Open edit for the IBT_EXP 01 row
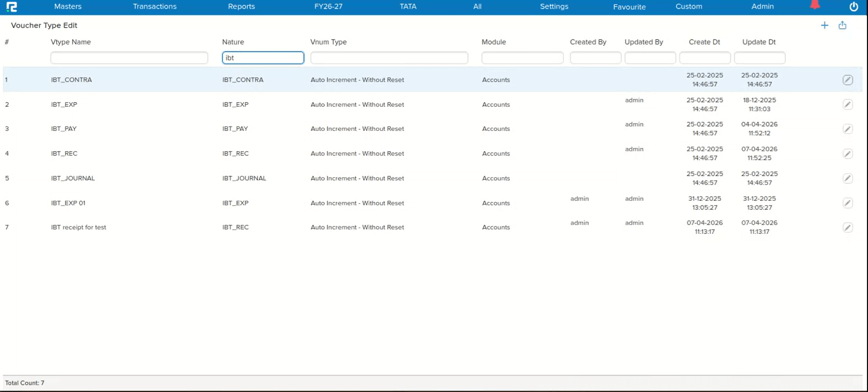 [847, 203]
